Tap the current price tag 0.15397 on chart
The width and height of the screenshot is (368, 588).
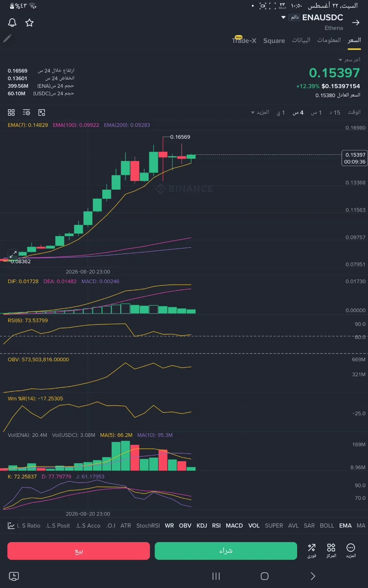point(355,158)
